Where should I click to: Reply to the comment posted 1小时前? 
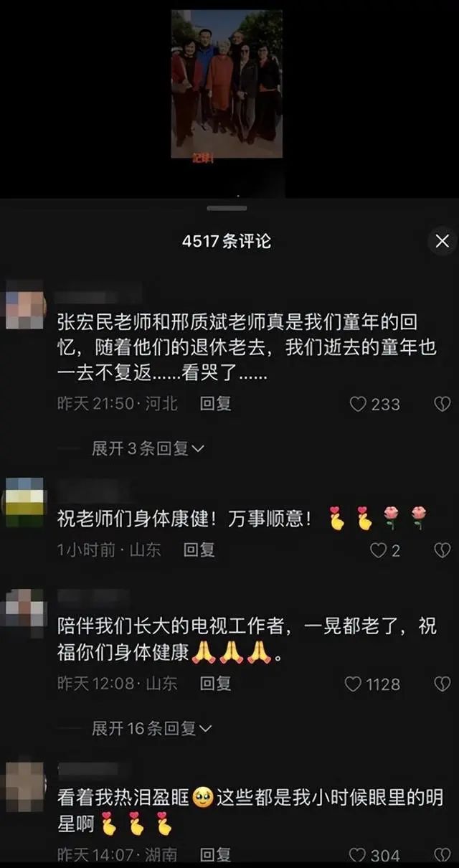click(x=199, y=550)
